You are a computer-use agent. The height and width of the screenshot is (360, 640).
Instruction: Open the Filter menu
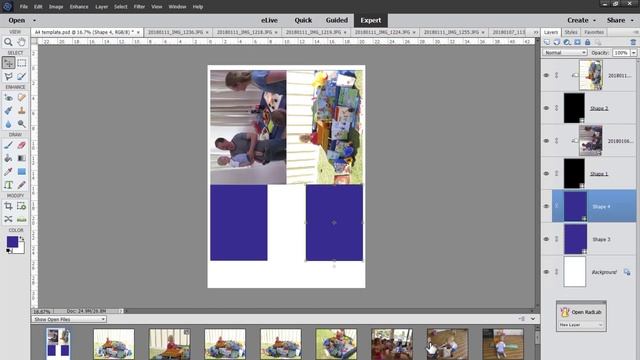(139, 7)
